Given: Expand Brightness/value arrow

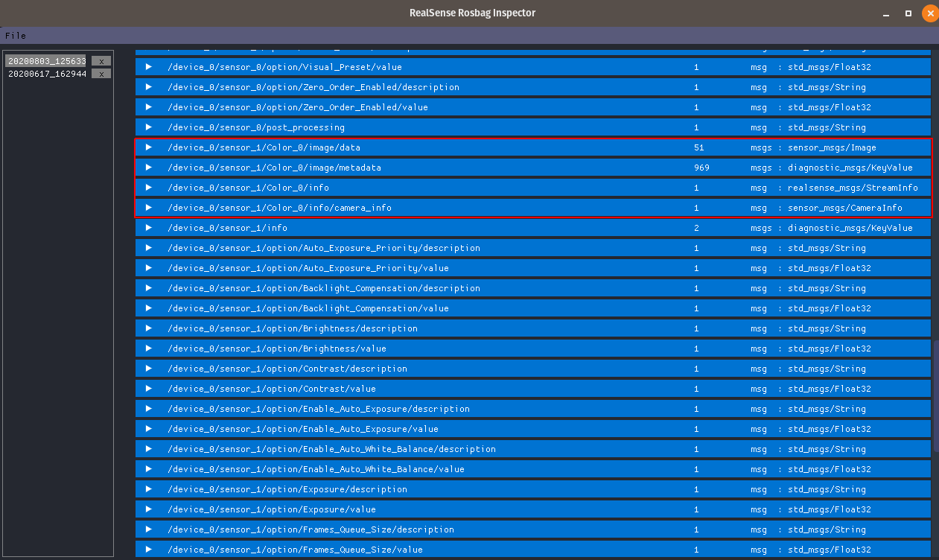Looking at the screenshot, I should (x=148, y=349).
